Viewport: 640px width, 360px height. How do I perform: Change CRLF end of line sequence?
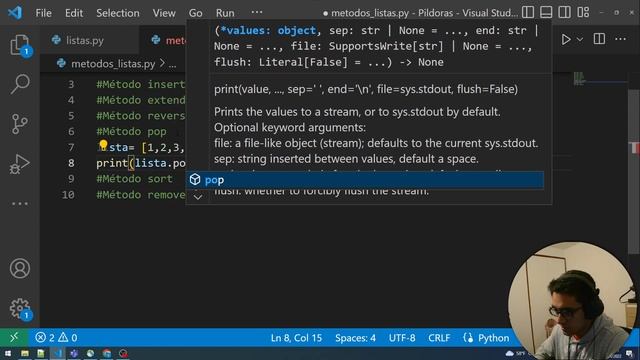coord(439,338)
